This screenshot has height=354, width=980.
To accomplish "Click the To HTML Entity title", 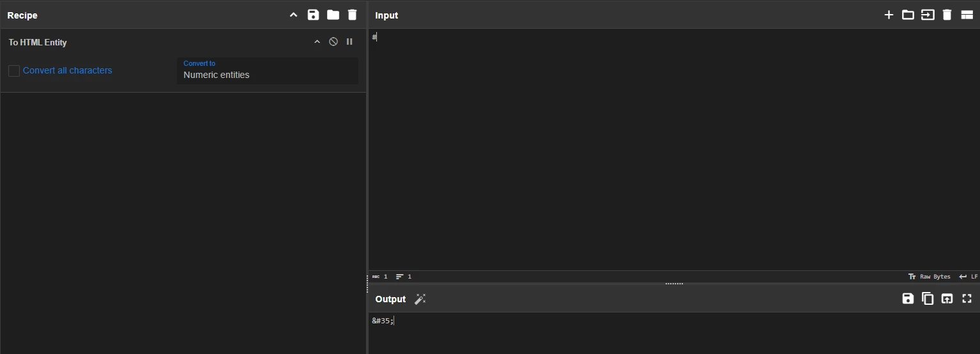I will click(38, 42).
